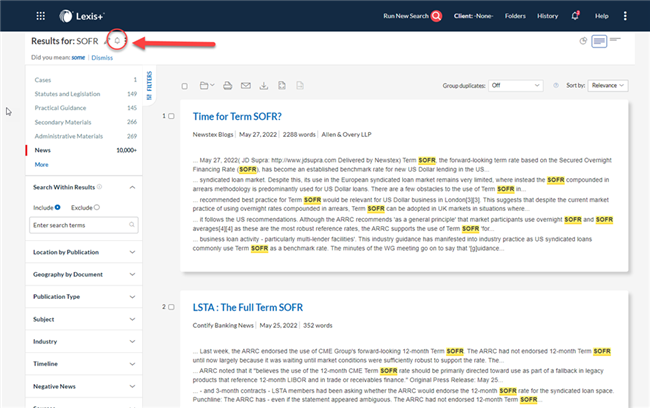
Task: Open actions menu beside Results for SOFR
Action: click(x=126, y=41)
